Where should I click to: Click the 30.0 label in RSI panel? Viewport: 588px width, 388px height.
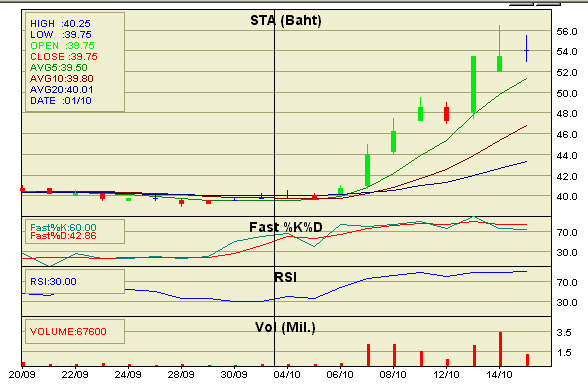point(567,303)
